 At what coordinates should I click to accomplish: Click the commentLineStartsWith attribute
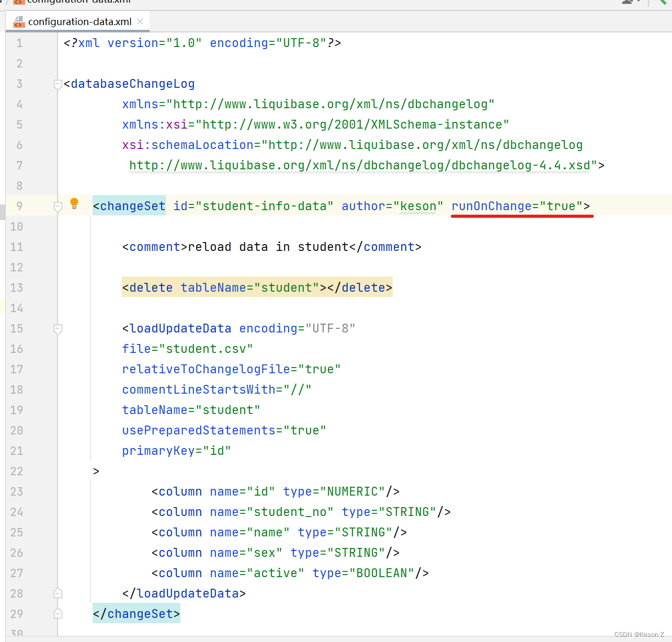(x=217, y=389)
